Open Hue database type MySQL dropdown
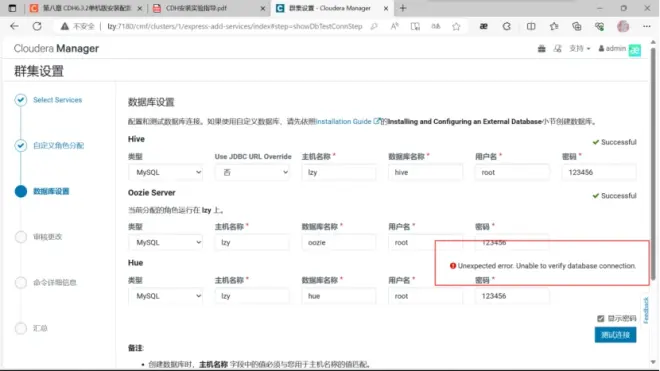Image resolution: width=660 pixels, height=371 pixels. 165,296
